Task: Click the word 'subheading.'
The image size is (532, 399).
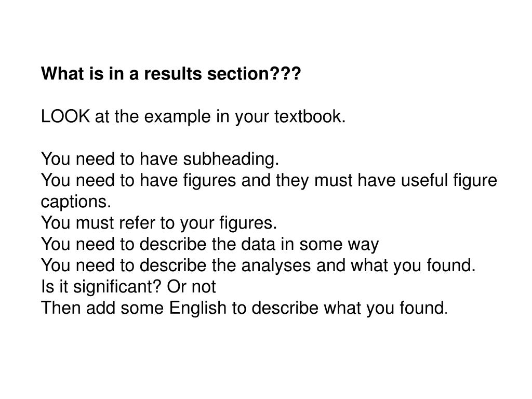Action: (231, 159)
